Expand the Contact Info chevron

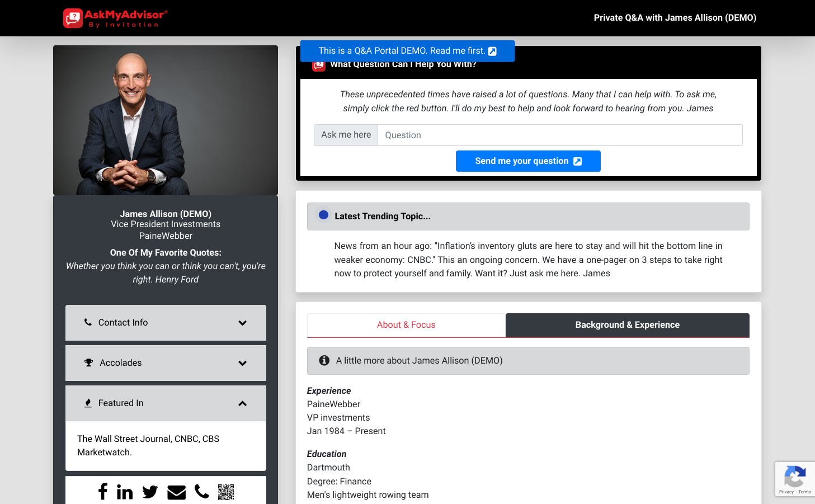tap(243, 323)
